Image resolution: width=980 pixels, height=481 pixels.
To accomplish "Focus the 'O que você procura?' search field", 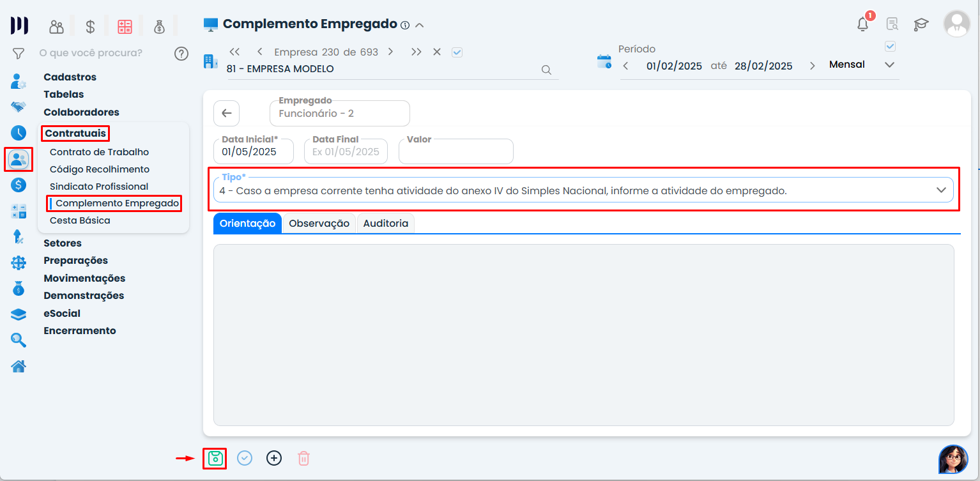I will pos(91,53).
